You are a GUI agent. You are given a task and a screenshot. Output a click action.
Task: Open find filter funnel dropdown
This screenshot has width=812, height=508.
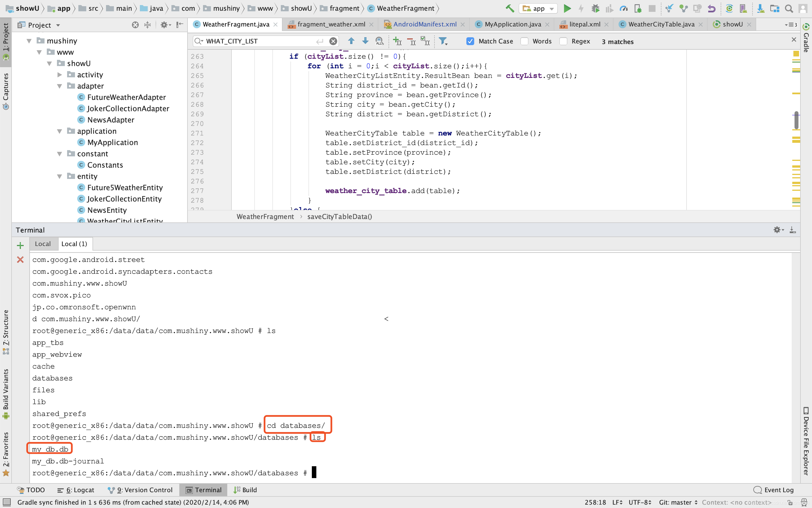coord(443,41)
